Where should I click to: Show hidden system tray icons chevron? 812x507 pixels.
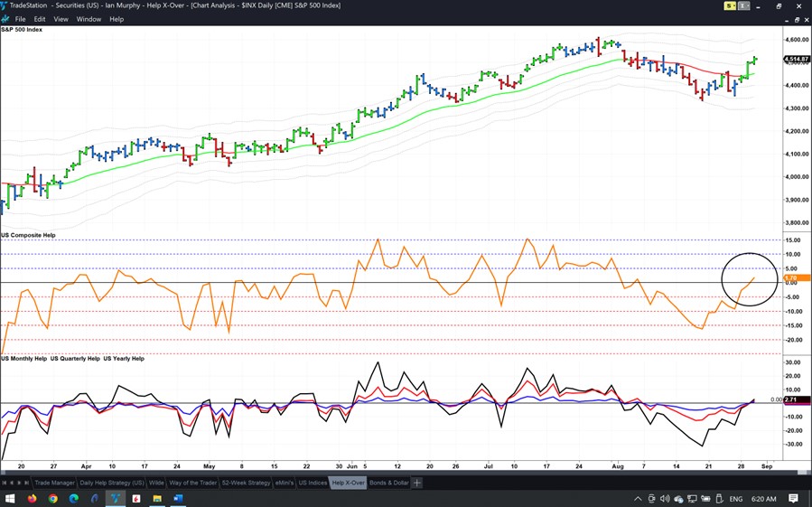(x=638, y=498)
